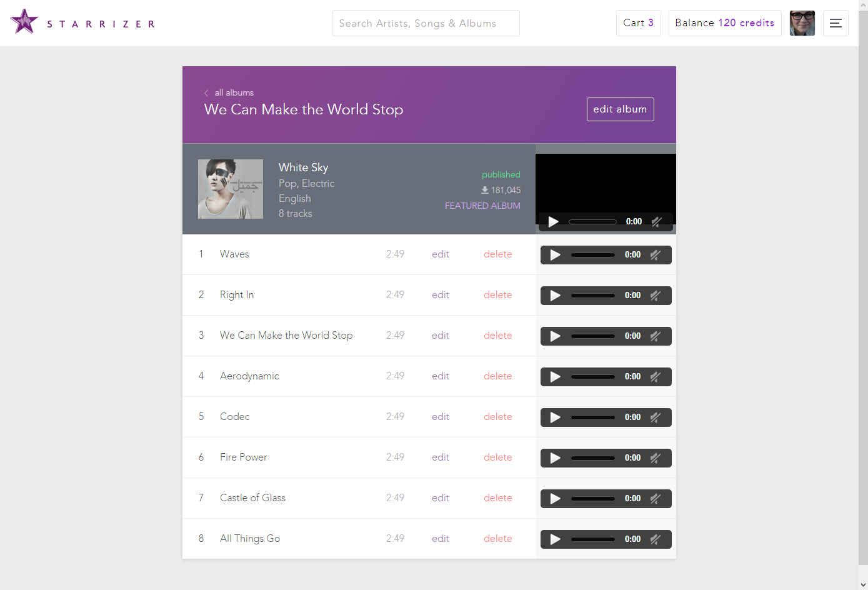The image size is (868, 590).
Task: Play the All Things Go track
Action: click(x=555, y=539)
